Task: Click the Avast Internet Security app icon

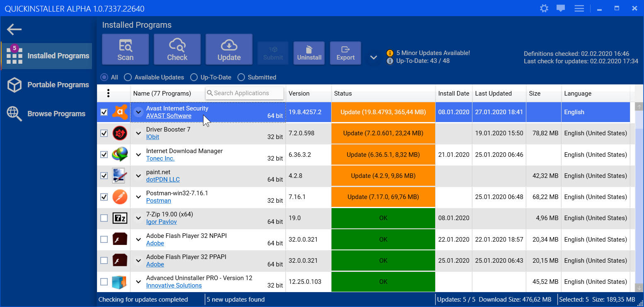Action: tap(120, 112)
